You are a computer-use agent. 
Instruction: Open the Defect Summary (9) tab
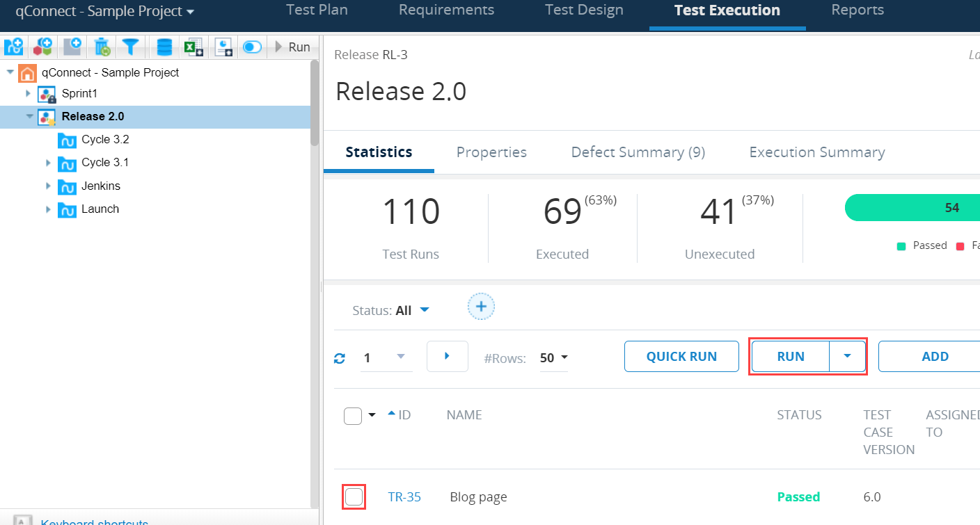[638, 152]
